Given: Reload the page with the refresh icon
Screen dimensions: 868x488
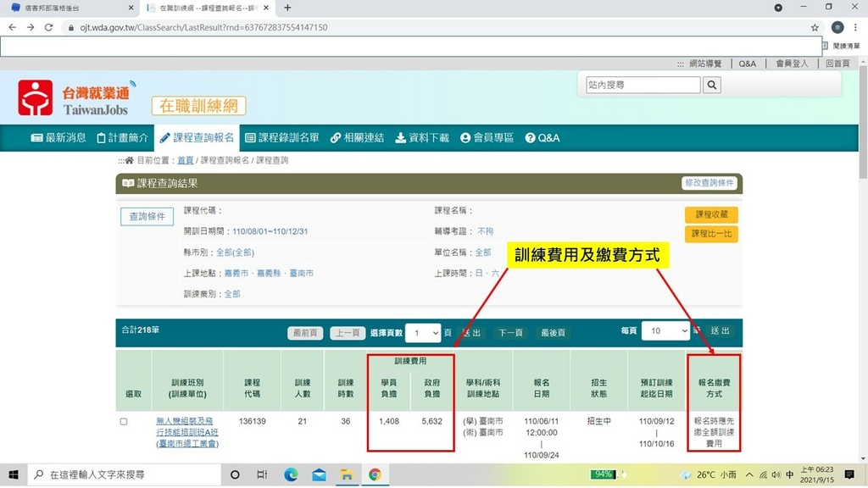Looking at the screenshot, I should [48, 27].
